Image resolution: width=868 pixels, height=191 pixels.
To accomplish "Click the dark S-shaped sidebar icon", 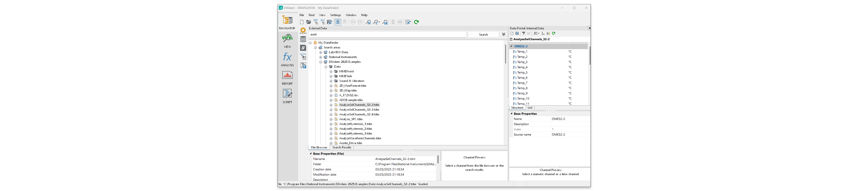I will click(303, 48).
